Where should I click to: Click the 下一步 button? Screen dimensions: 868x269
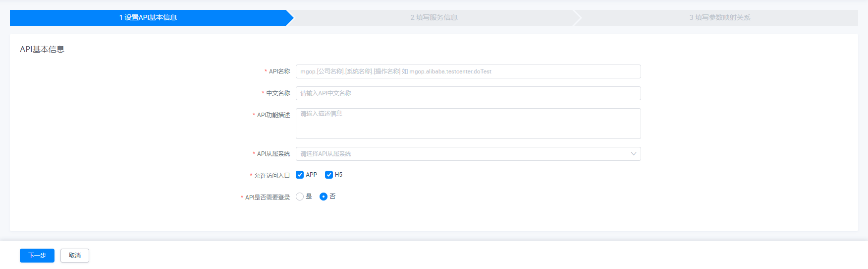coord(37,256)
